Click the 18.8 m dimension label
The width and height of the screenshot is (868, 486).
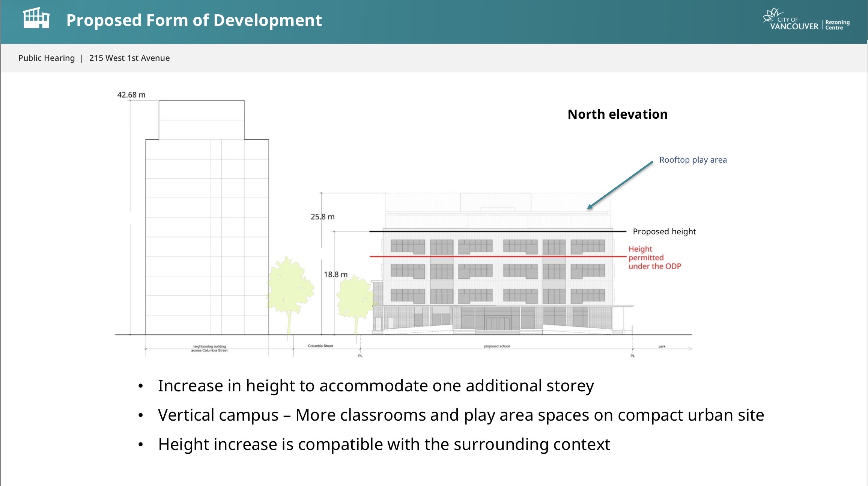[x=335, y=275]
